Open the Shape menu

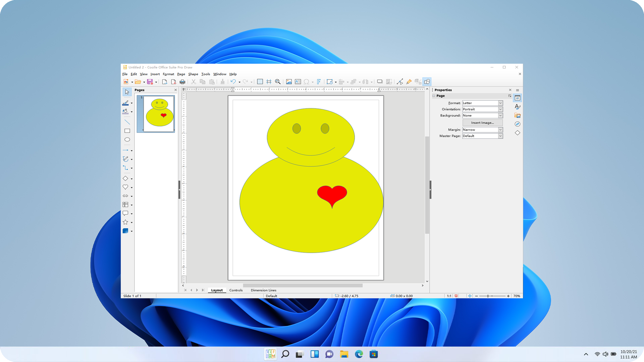pos(193,74)
